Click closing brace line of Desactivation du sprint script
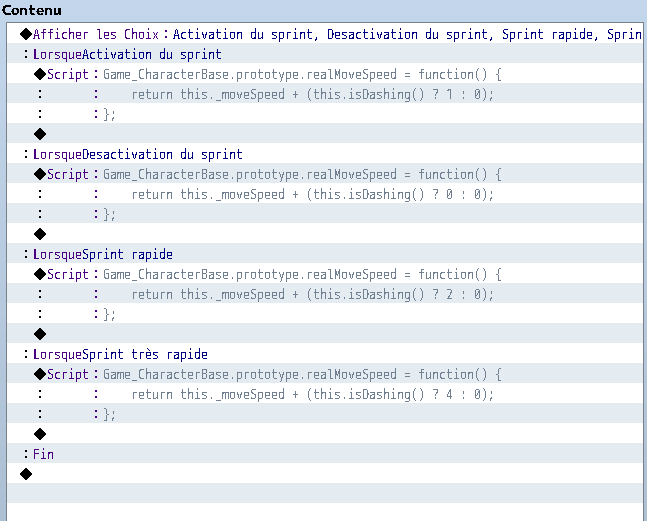 (325, 214)
